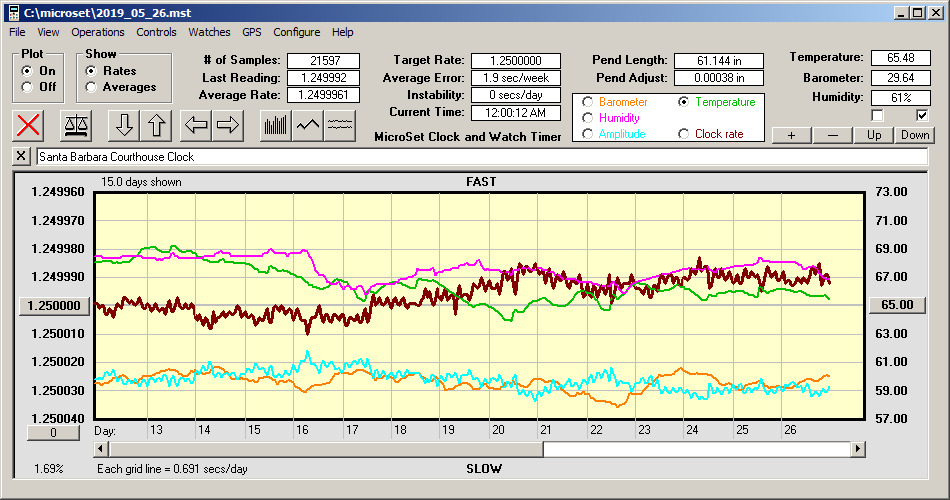Screen dimensions: 950x500
Task: Click the 1.250000 center rate button
Action: tap(55, 305)
